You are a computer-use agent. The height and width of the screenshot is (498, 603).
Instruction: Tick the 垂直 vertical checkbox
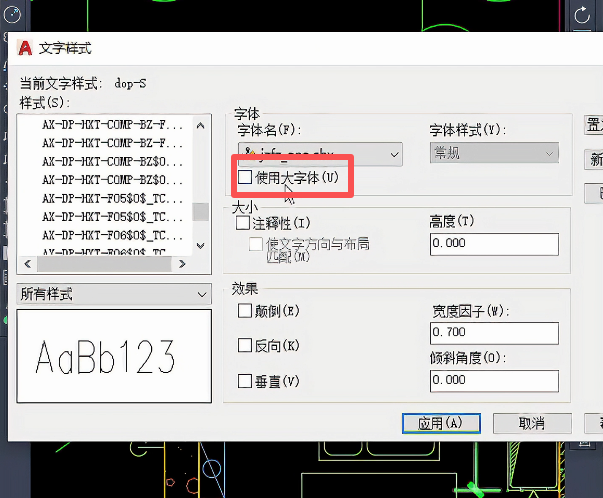[245, 380]
